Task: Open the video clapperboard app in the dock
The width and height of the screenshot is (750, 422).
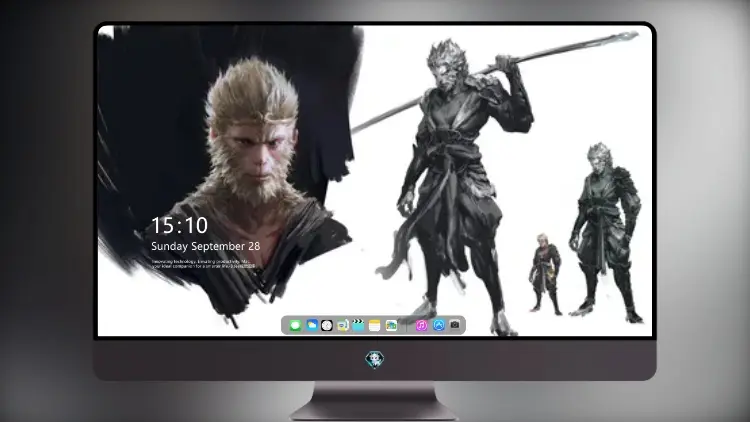Action: 358,325
